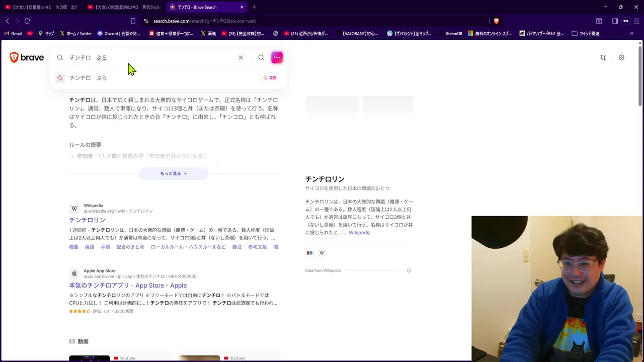Click the W Wikipedia icon in info panel
Image resolution: width=644 pixels, height=362 pixels.
322,253
